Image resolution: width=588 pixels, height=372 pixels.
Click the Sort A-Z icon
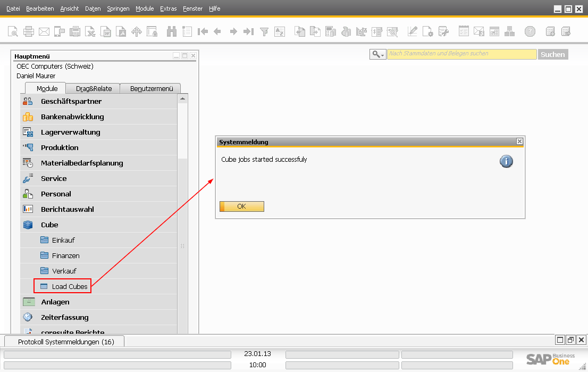[280, 31]
